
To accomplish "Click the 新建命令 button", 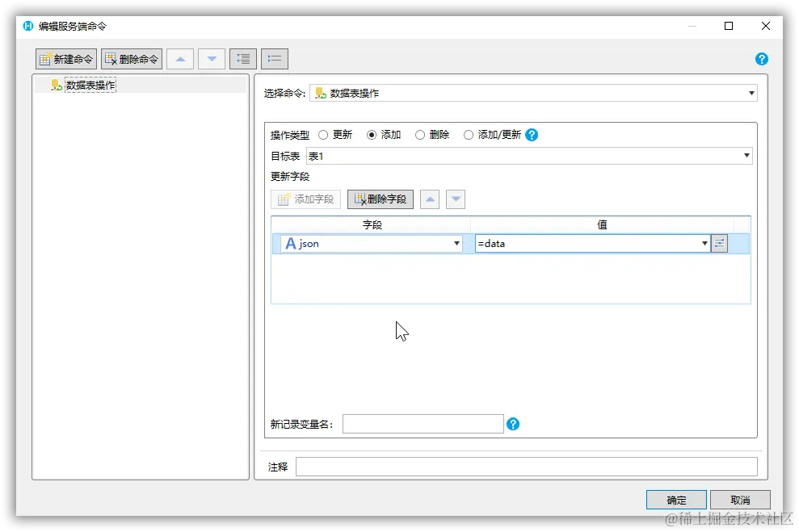I will (x=66, y=59).
